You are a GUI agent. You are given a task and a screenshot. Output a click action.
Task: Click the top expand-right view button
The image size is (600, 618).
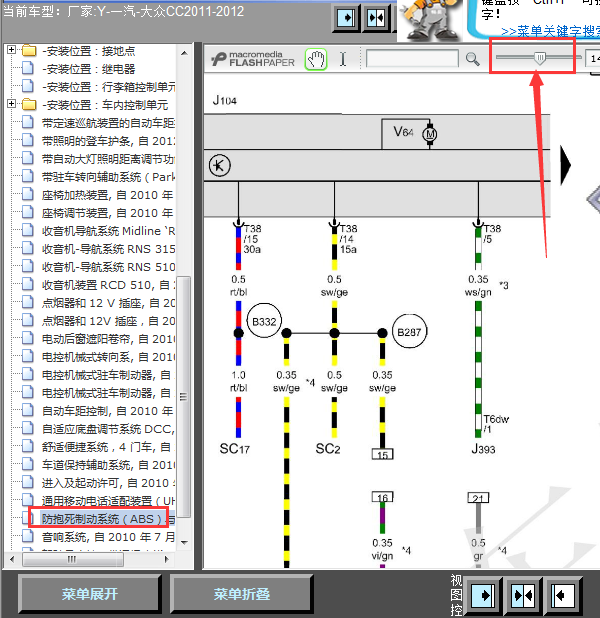pos(346,18)
